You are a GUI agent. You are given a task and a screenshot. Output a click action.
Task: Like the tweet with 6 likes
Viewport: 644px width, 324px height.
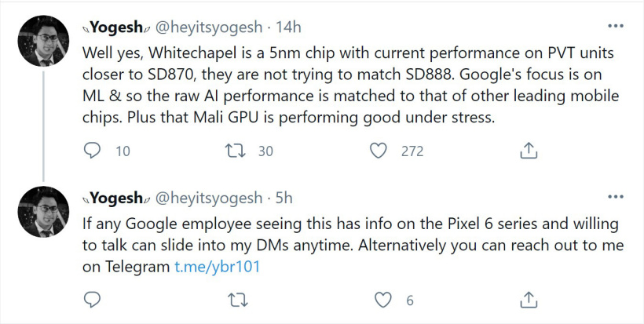point(382,300)
